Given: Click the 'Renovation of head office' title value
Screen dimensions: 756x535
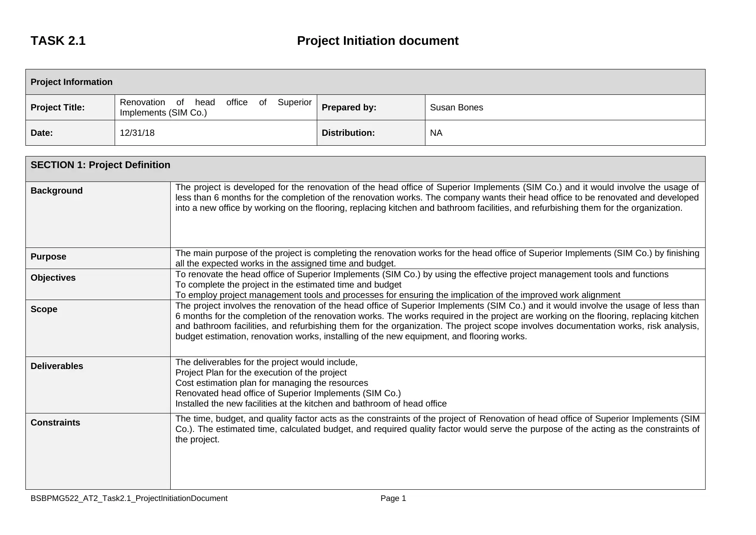Looking at the screenshot, I should 216,107.
